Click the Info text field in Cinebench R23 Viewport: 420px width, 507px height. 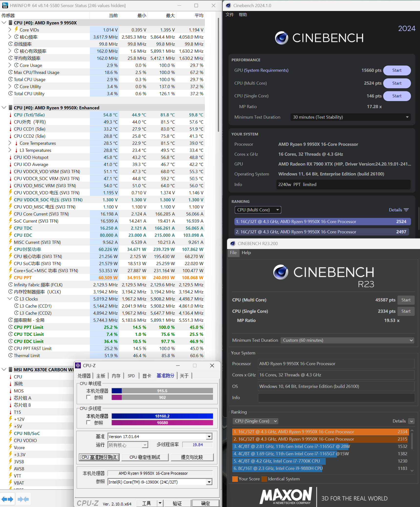[x=336, y=398]
